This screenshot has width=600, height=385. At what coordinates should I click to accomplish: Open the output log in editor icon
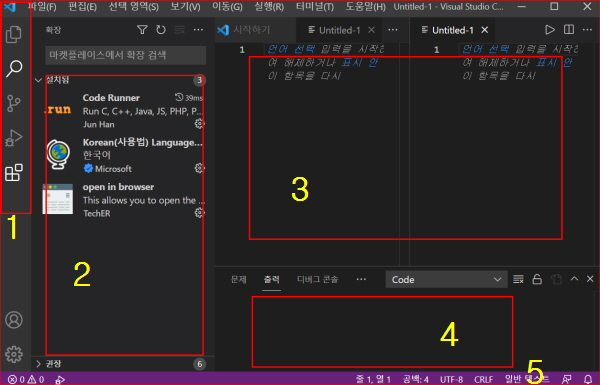[556, 279]
